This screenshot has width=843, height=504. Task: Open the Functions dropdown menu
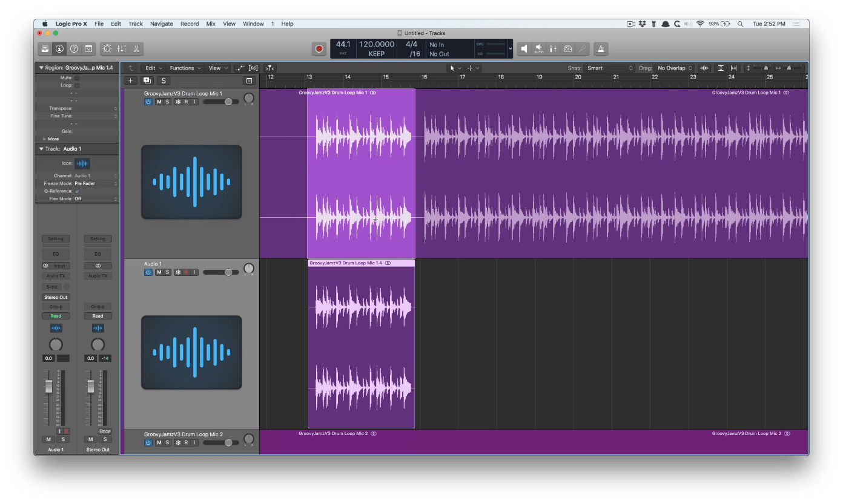(185, 68)
